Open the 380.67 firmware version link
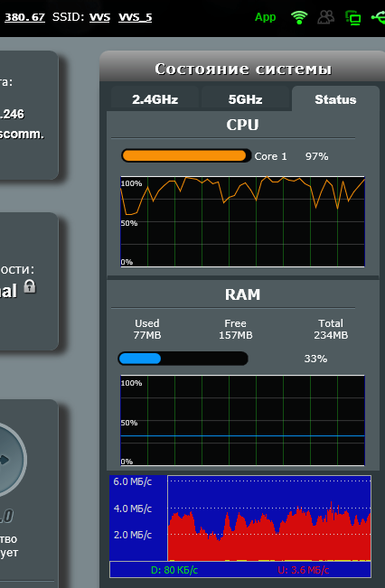 click(24, 17)
